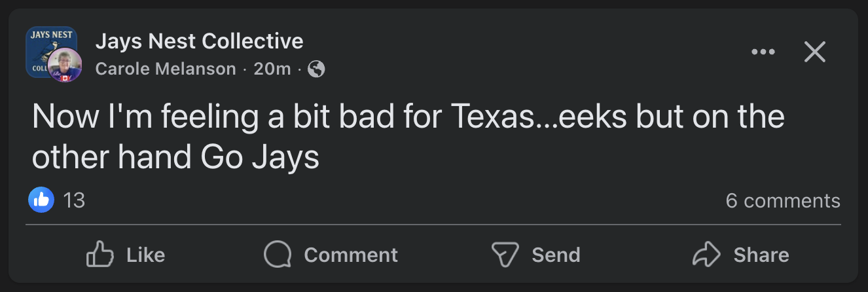
Task: Click the globe public-audience icon
Action: (x=316, y=69)
